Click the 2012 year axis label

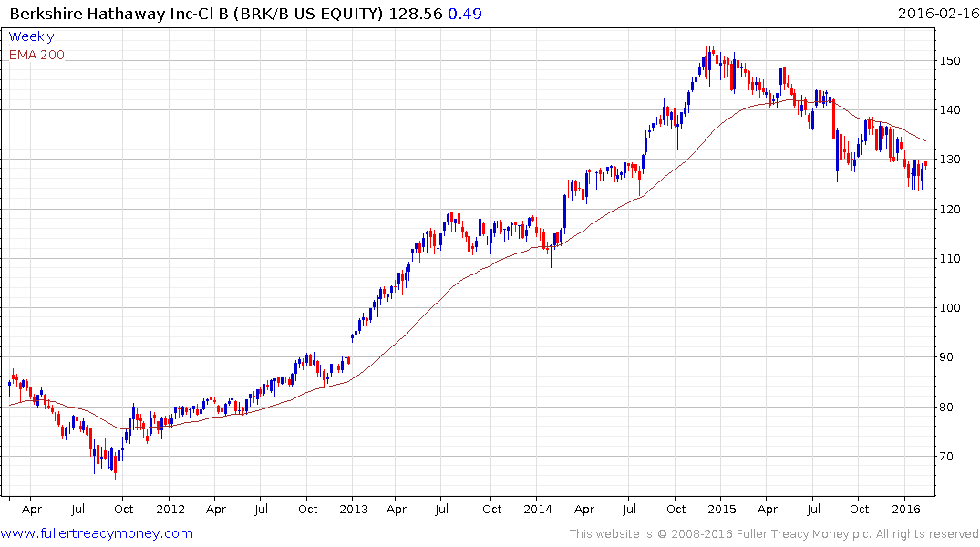tap(170, 509)
